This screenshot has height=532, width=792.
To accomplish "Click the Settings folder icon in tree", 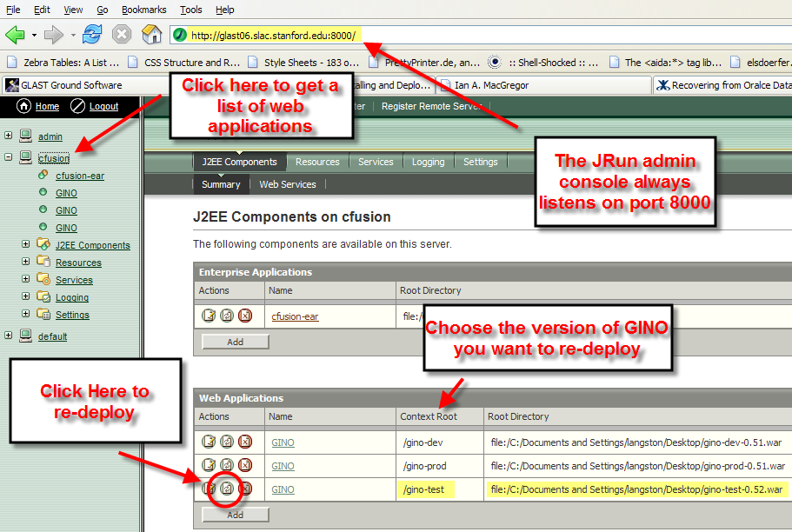I will click(43, 314).
